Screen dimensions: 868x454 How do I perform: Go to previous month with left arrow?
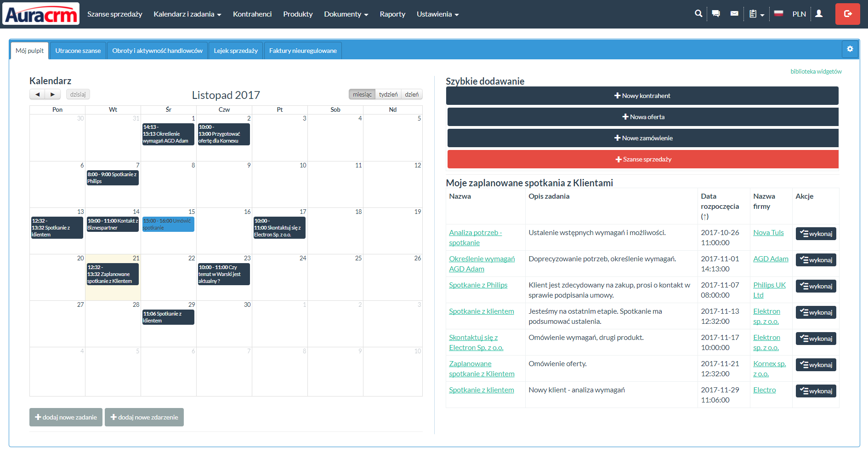(38, 94)
